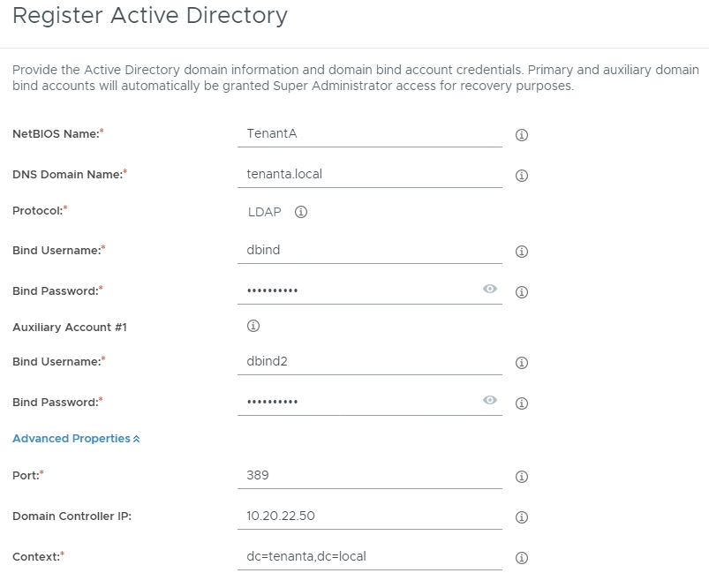Open info icon beside the first Bind Password field
Screen dimensions: 709x588
pos(521,292)
